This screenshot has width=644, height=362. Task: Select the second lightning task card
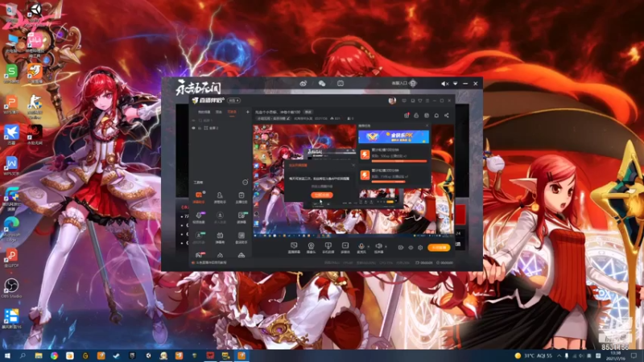pos(394,175)
